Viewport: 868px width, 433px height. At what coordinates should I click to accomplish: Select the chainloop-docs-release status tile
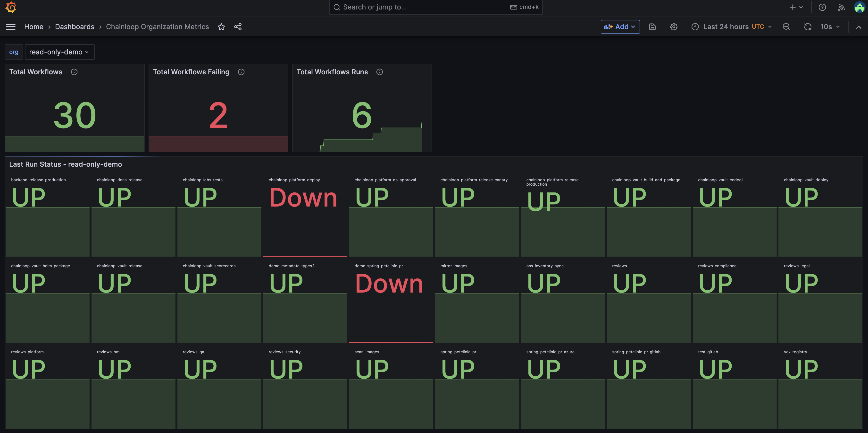pyautogui.click(x=134, y=216)
